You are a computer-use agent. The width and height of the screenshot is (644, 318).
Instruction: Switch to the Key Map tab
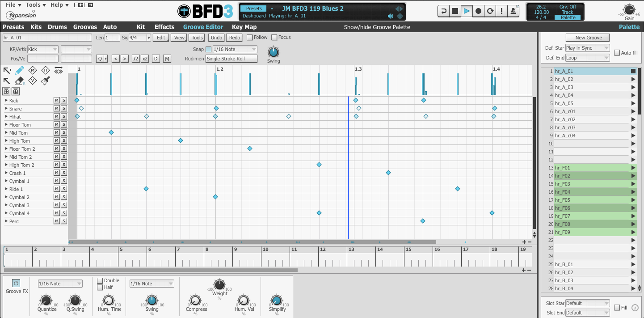244,27
